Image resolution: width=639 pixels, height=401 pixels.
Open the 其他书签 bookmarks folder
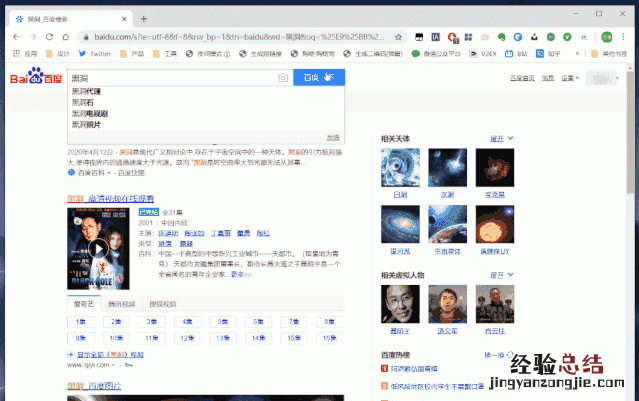[609, 53]
